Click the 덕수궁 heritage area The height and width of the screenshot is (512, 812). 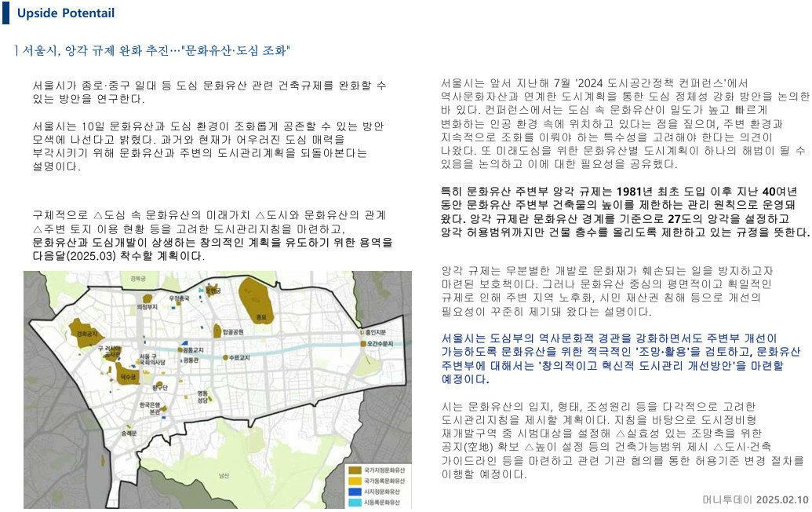click(127, 375)
